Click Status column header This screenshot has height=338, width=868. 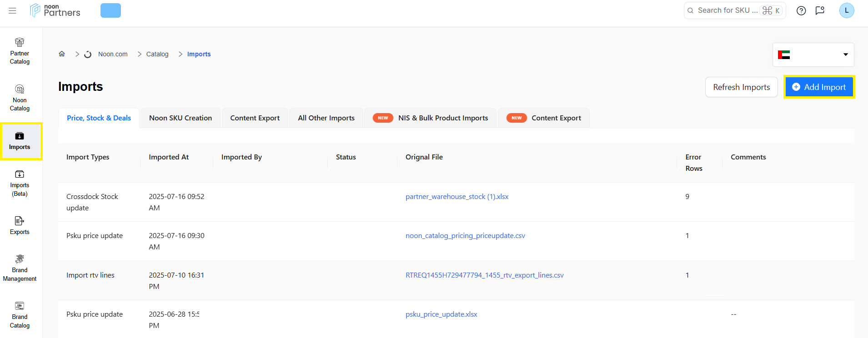click(x=346, y=157)
